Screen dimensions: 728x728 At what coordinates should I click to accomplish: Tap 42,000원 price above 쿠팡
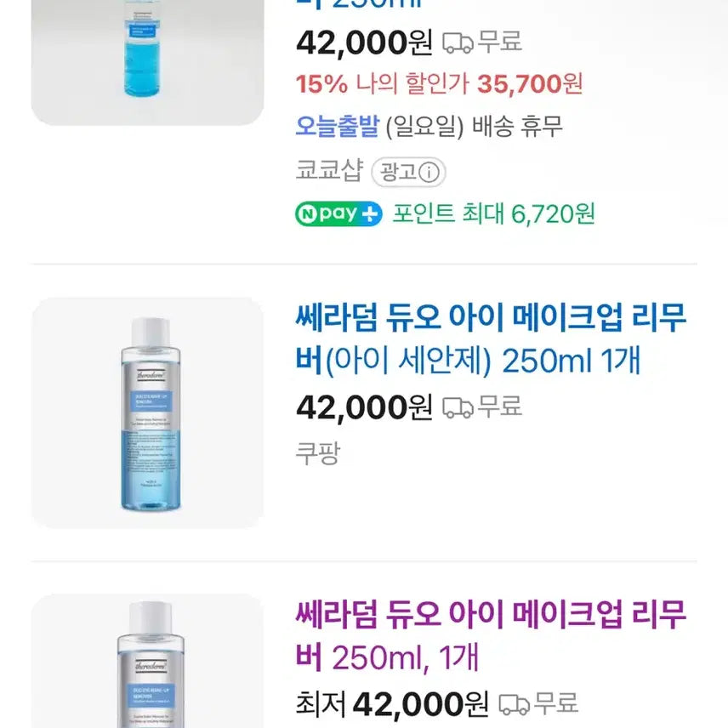364,408
